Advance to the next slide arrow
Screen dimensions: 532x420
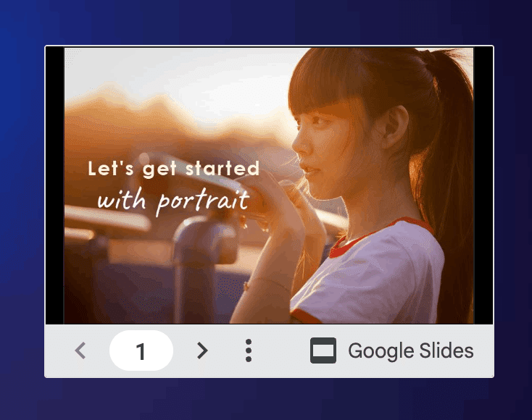tap(202, 350)
